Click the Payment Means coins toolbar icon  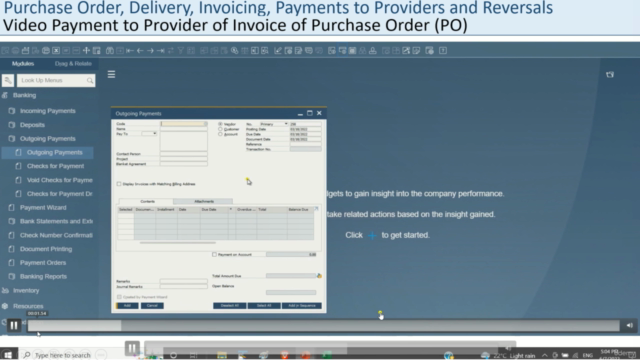coord(234,51)
